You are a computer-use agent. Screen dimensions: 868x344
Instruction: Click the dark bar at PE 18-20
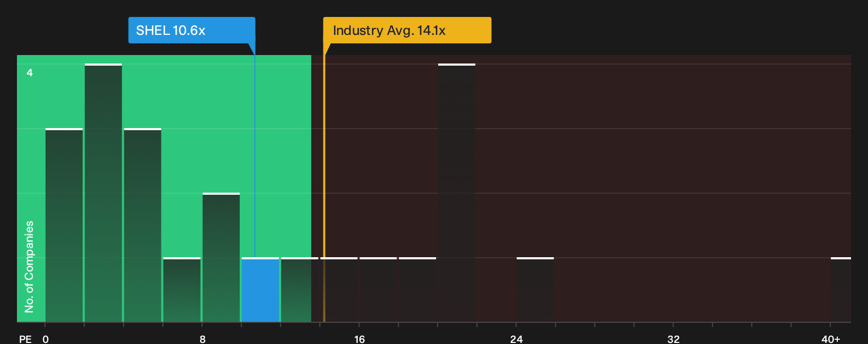point(418,289)
